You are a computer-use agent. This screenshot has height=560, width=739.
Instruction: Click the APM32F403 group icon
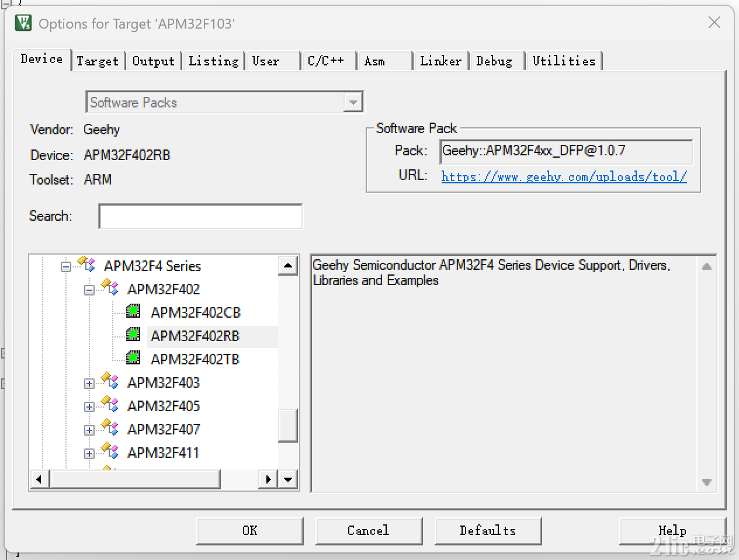110,381
